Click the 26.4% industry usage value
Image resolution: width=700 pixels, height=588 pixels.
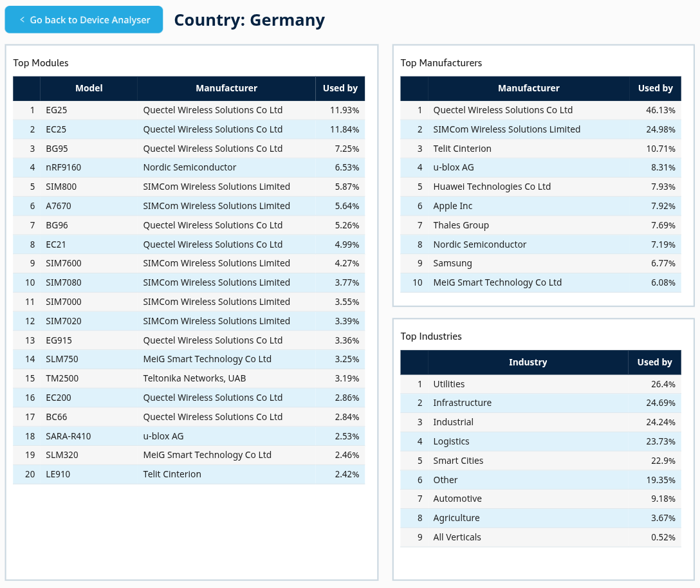click(x=663, y=384)
